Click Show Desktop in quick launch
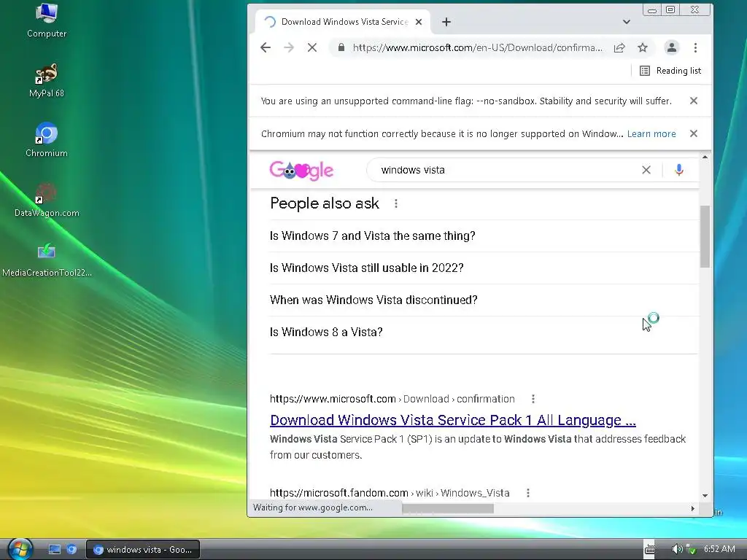This screenshot has height=560, width=747. pos(55,550)
